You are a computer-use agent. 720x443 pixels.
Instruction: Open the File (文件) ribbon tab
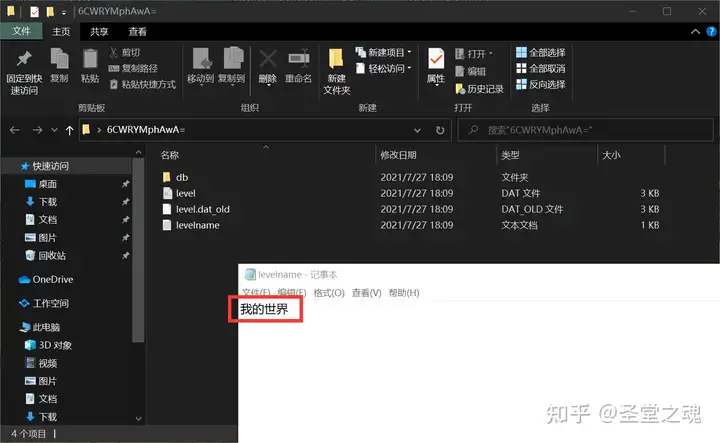point(21,31)
